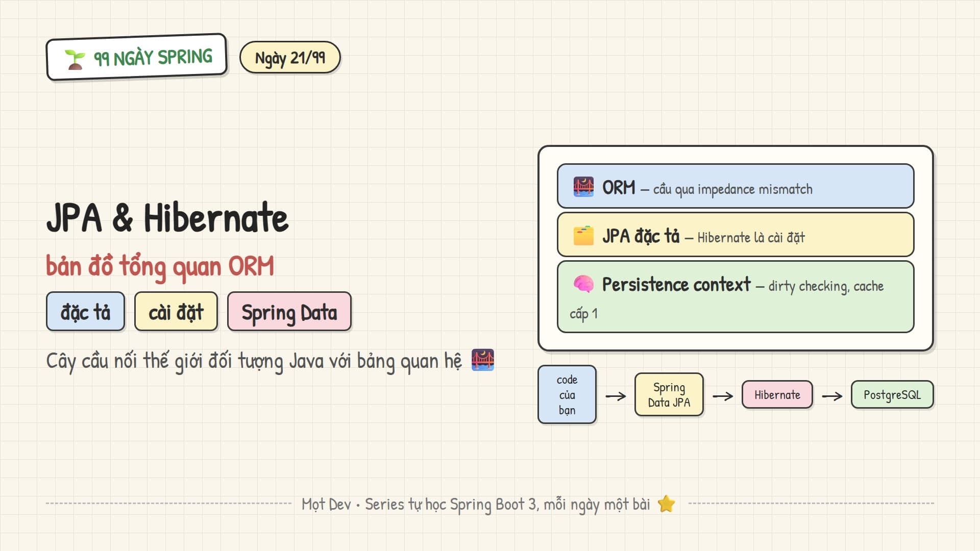
Task: Click the text 'dirty checking, cache'
Action: pos(826,286)
